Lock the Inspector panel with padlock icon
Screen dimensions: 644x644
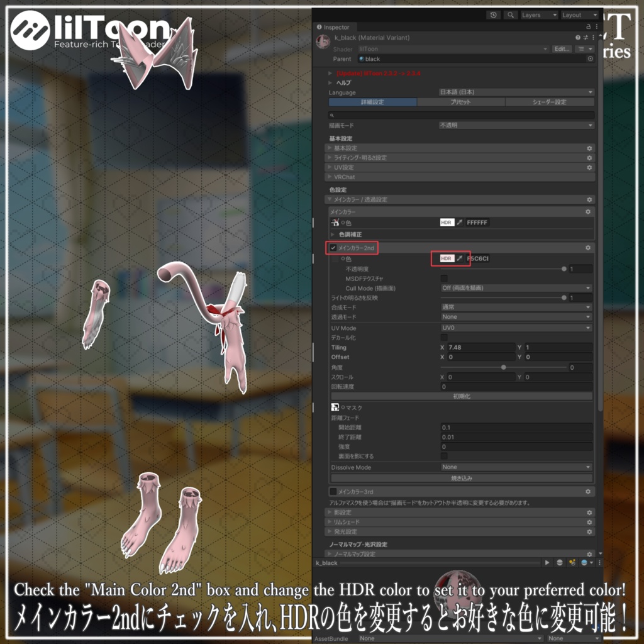tap(588, 26)
